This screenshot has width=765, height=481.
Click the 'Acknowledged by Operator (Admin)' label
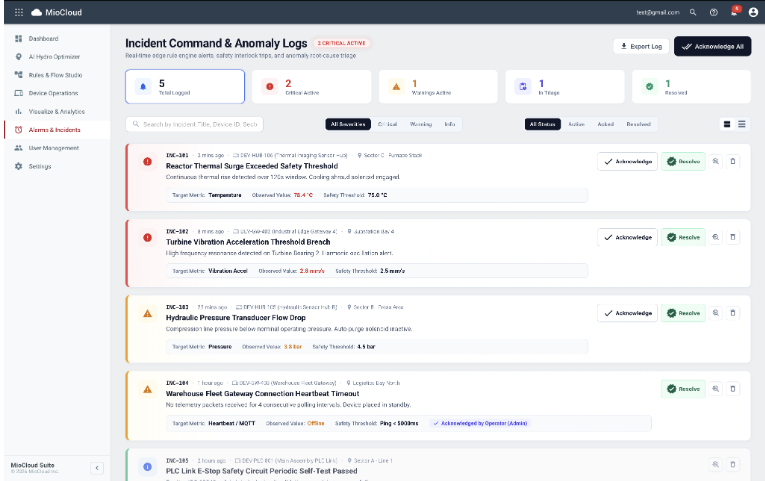[480, 423]
